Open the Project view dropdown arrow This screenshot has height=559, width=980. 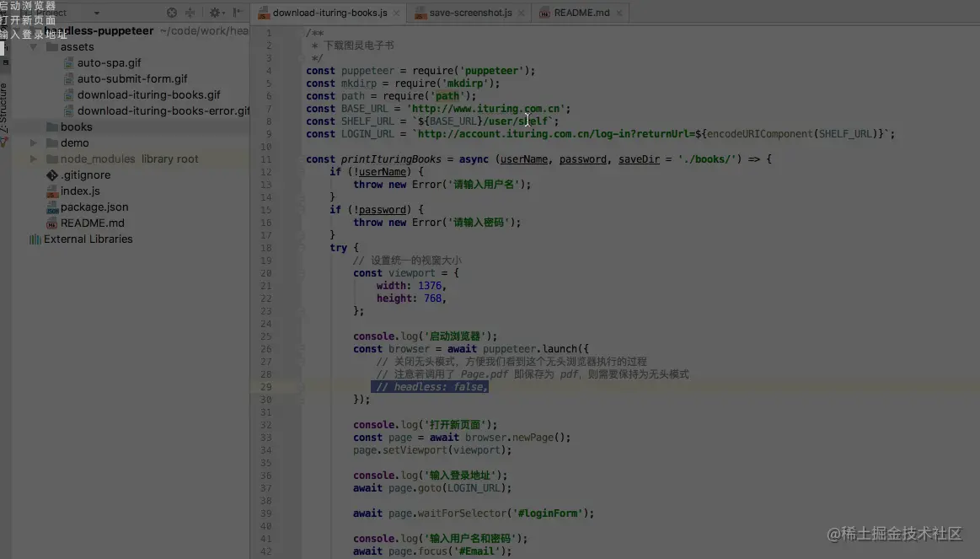[x=97, y=13]
